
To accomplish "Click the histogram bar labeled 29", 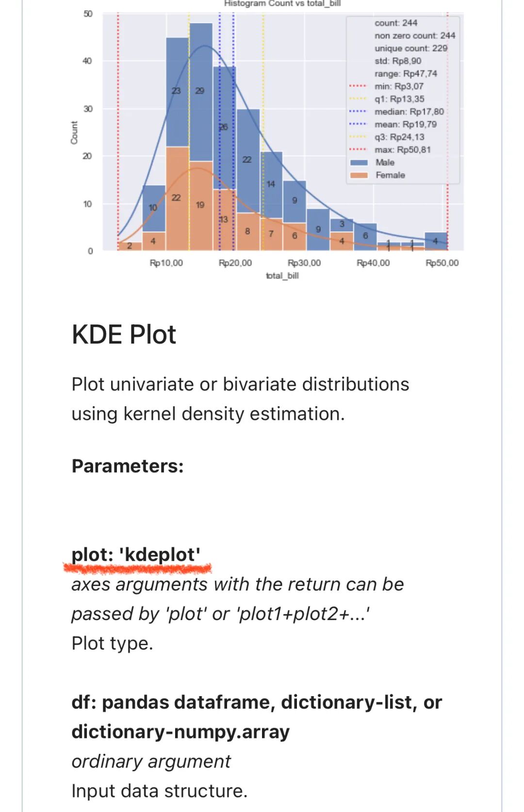I will click(201, 92).
